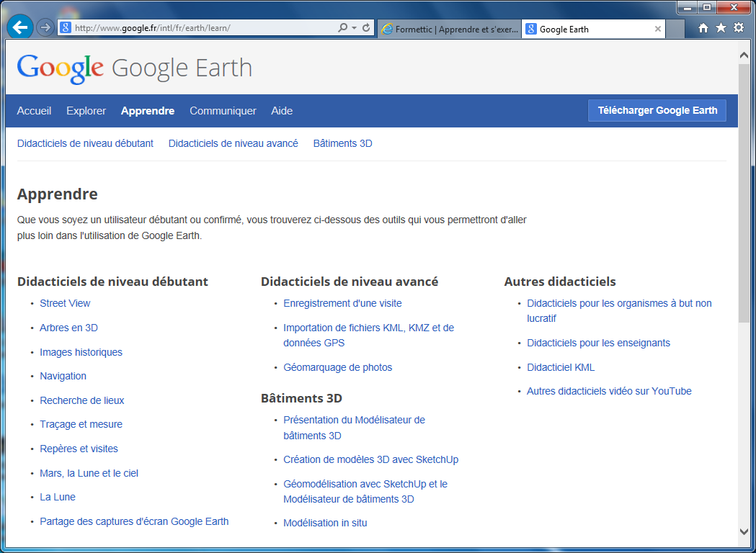Open the Didacticiel KML link

561,367
